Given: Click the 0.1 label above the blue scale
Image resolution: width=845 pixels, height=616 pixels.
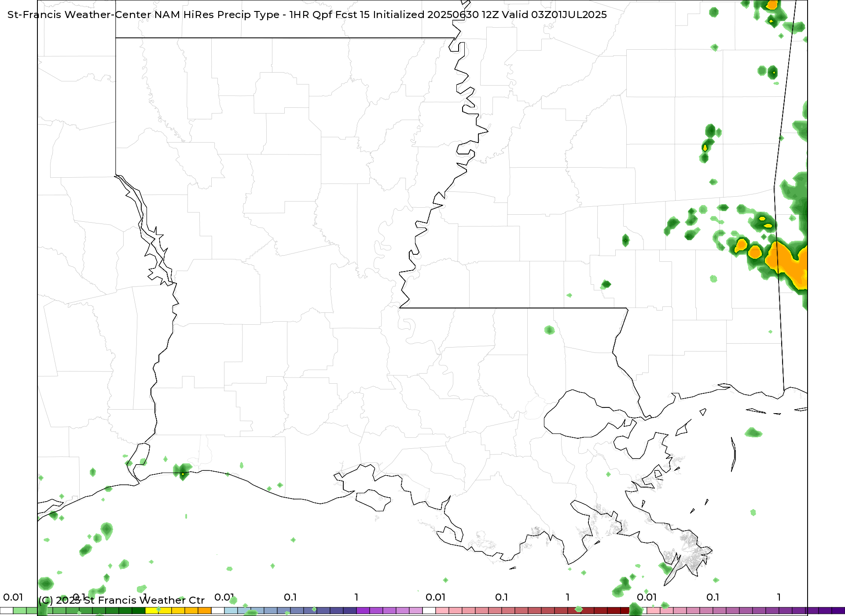Looking at the screenshot, I should click(290, 597).
